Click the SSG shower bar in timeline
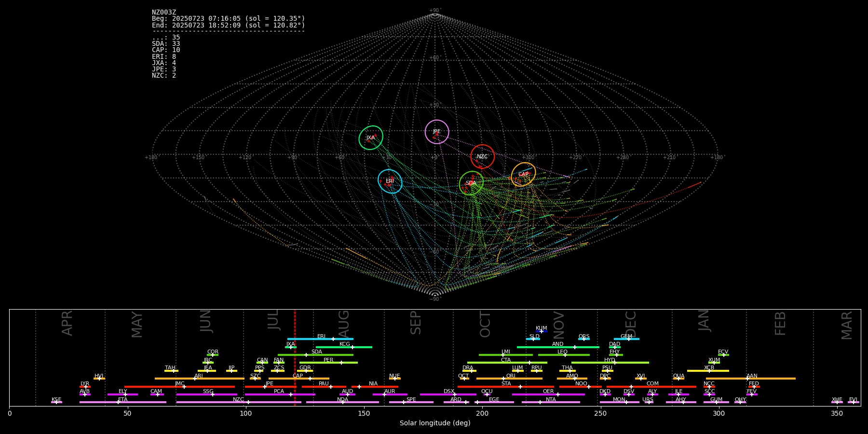Image resolution: width=868 pixels, height=434 pixels. (207, 394)
